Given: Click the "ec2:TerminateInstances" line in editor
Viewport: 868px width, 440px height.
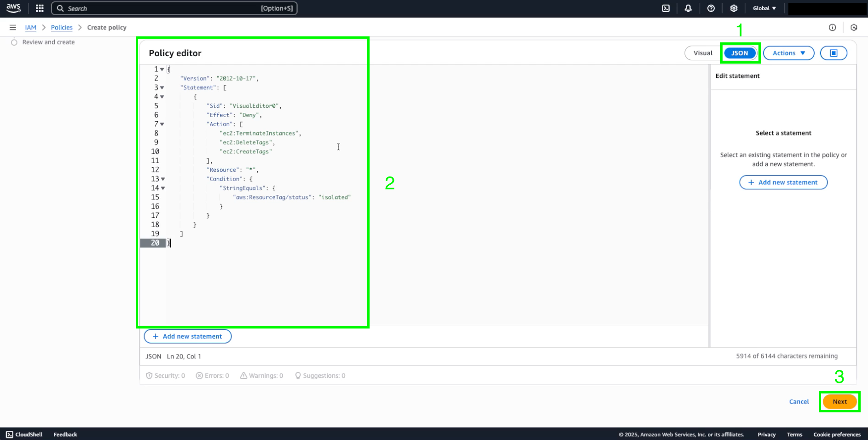Looking at the screenshot, I should pos(260,134).
